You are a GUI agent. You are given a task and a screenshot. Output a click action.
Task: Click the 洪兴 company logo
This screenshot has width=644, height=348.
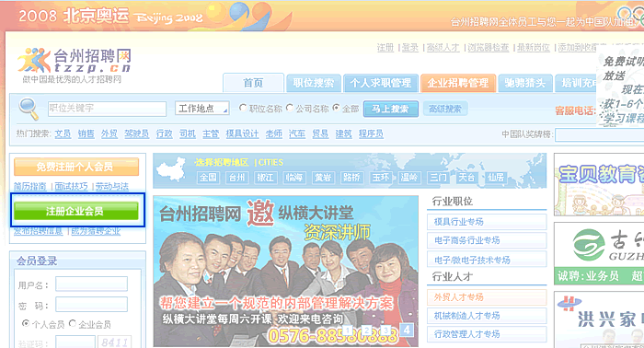click(x=569, y=304)
